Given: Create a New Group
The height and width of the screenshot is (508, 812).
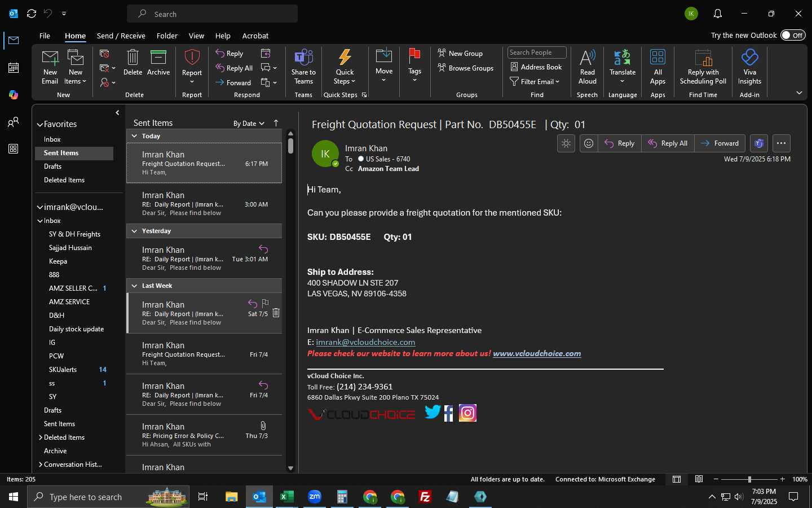Looking at the screenshot, I should coord(460,54).
